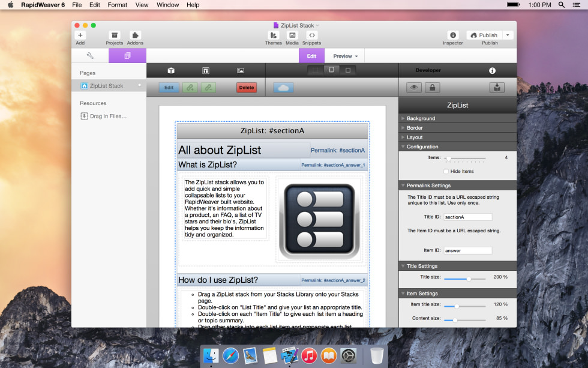Open the Projects toolbar icon
The width and height of the screenshot is (588, 368).
tap(115, 35)
